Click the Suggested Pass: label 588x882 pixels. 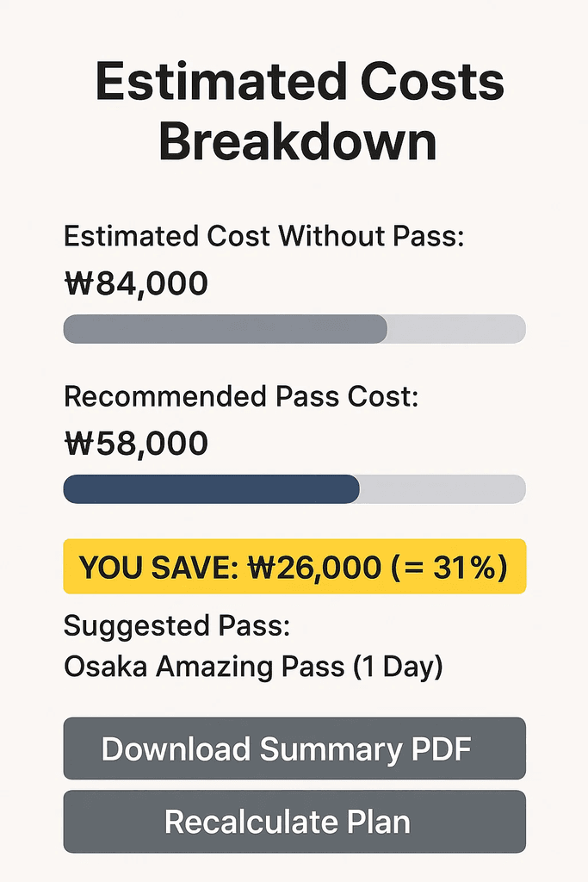tap(177, 625)
